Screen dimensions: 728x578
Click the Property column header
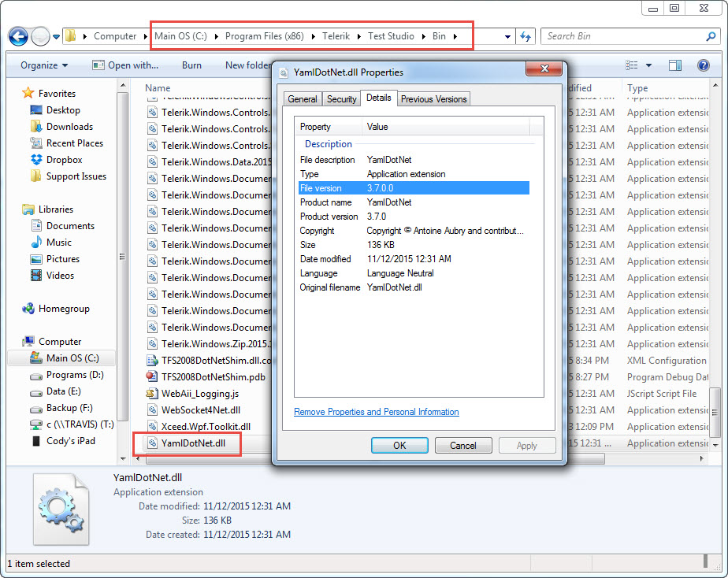point(329,127)
